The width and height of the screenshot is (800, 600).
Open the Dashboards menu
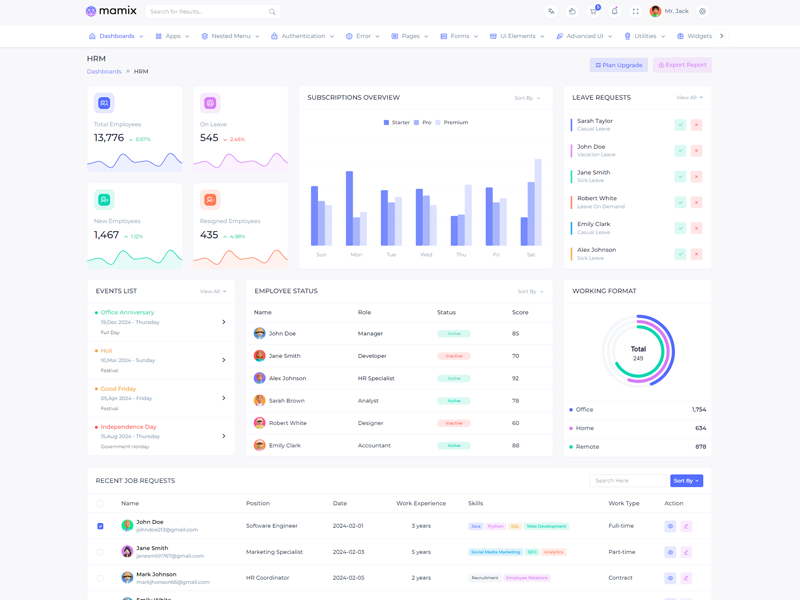pyautogui.click(x=116, y=36)
